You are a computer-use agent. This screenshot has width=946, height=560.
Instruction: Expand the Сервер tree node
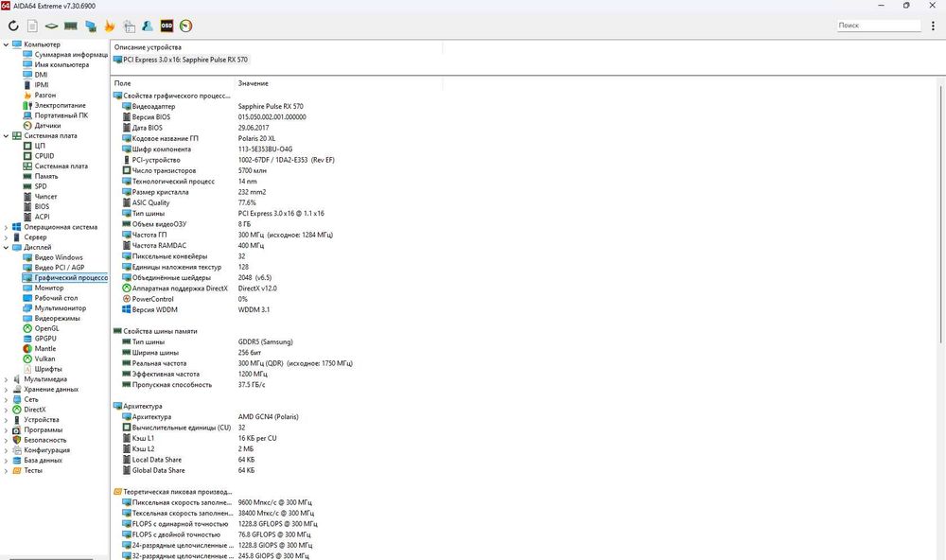click(6, 237)
